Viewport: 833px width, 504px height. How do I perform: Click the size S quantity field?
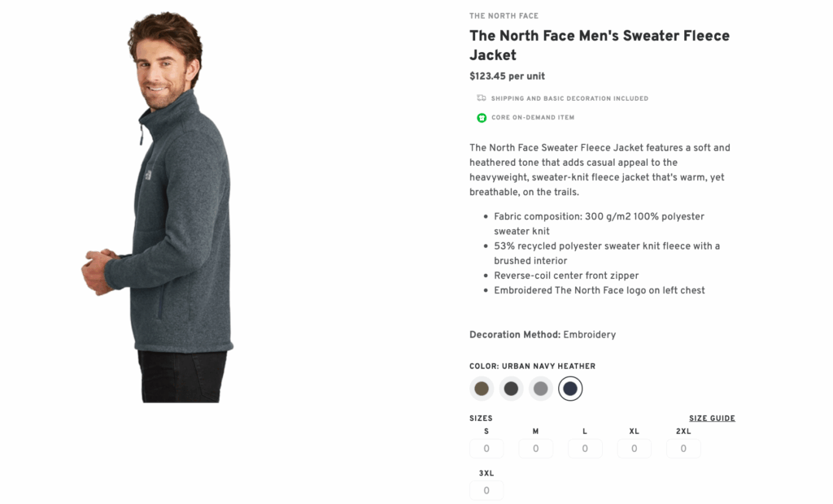coord(486,448)
